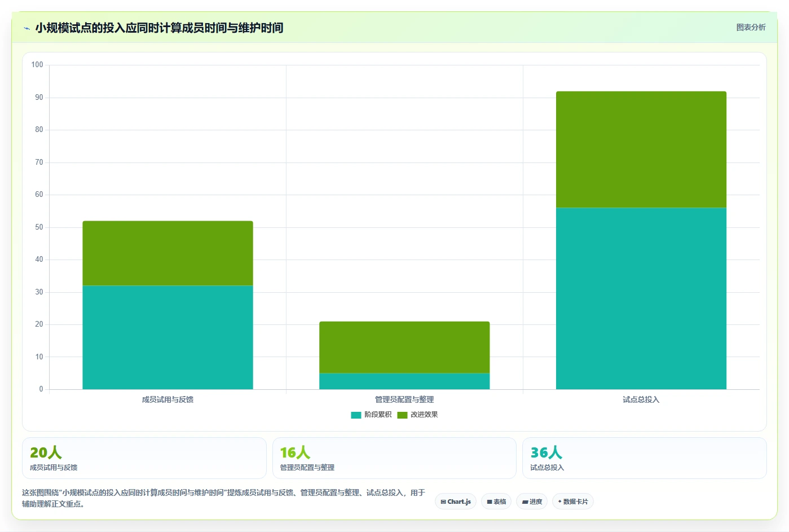Click the x-axis label 成员试用与反馈

click(x=168, y=399)
